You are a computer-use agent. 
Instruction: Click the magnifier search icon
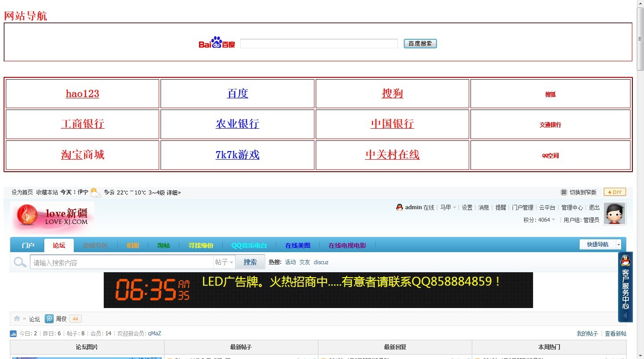click(20, 262)
